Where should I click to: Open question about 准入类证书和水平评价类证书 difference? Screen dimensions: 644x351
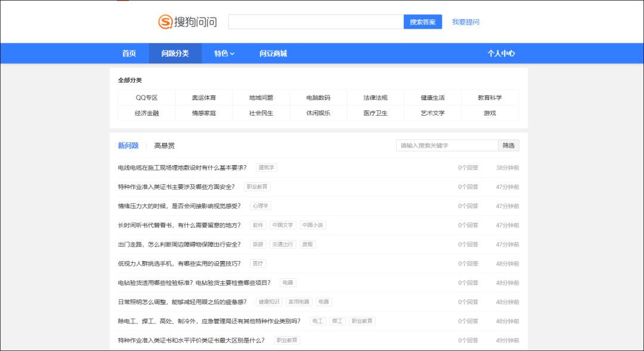point(191,340)
